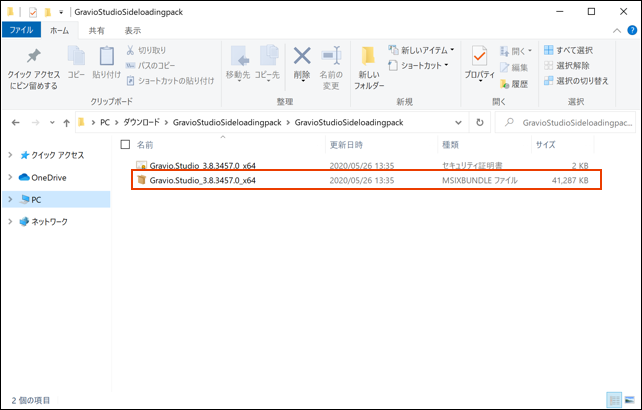642x410 pixels.
Task: Click Invert selection in ribbon
Action: coord(576,81)
